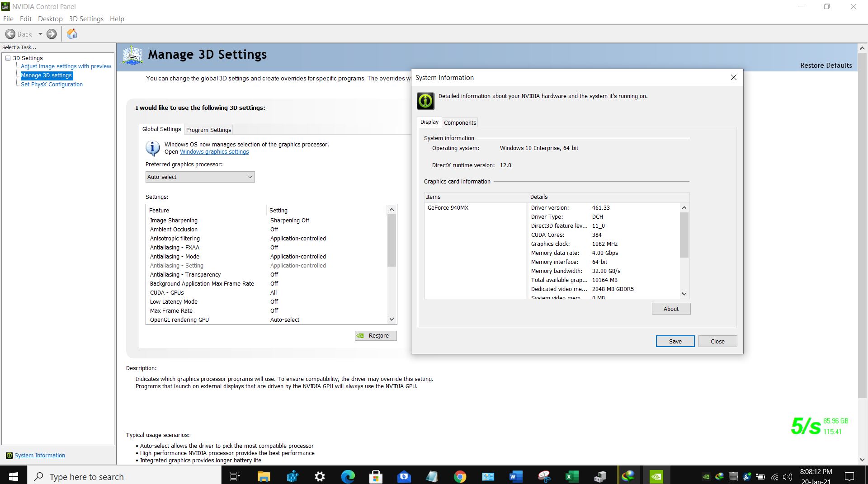Collapse the 3D Settings tree node
Screen dimensions: 868x484
8,58
